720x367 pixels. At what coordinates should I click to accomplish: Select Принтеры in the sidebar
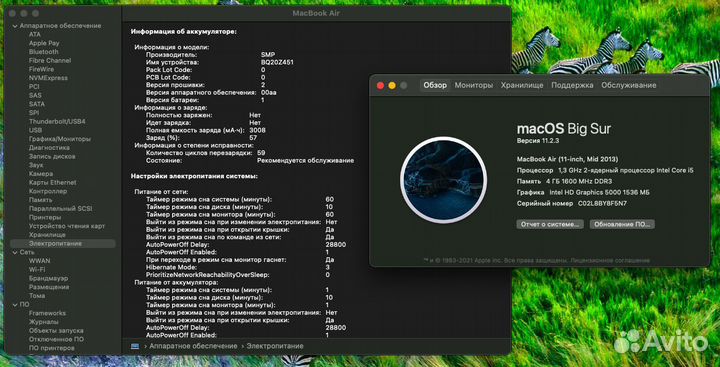[x=45, y=217]
